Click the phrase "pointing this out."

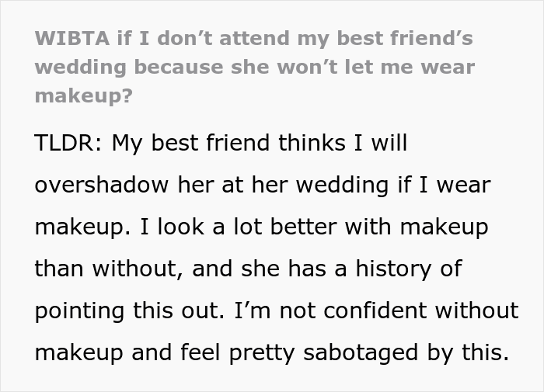pos(130,310)
